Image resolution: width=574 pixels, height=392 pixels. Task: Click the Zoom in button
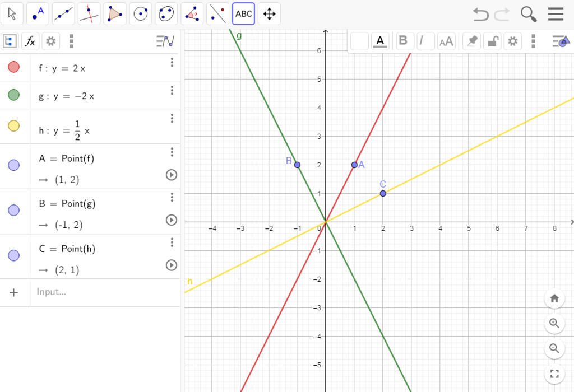(554, 323)
